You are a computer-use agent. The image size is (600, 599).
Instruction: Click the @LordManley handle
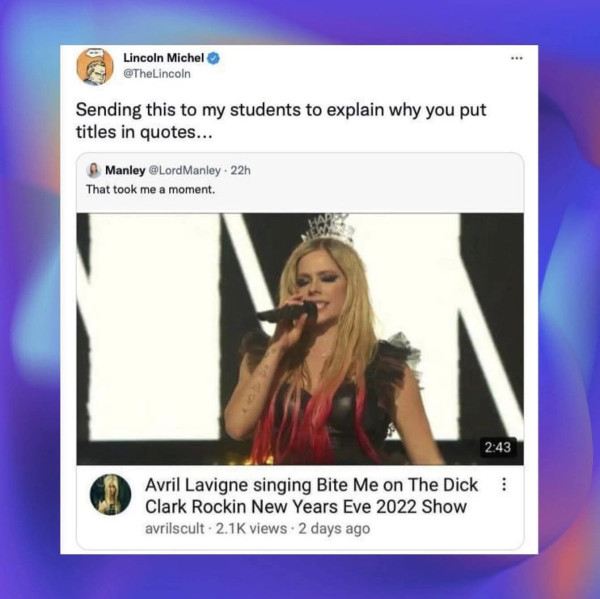[x=184, y=170]
